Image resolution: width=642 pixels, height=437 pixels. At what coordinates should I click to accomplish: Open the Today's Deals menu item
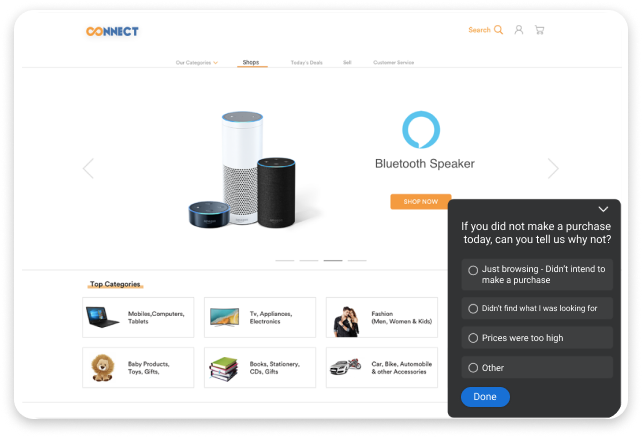pos(307,63)
